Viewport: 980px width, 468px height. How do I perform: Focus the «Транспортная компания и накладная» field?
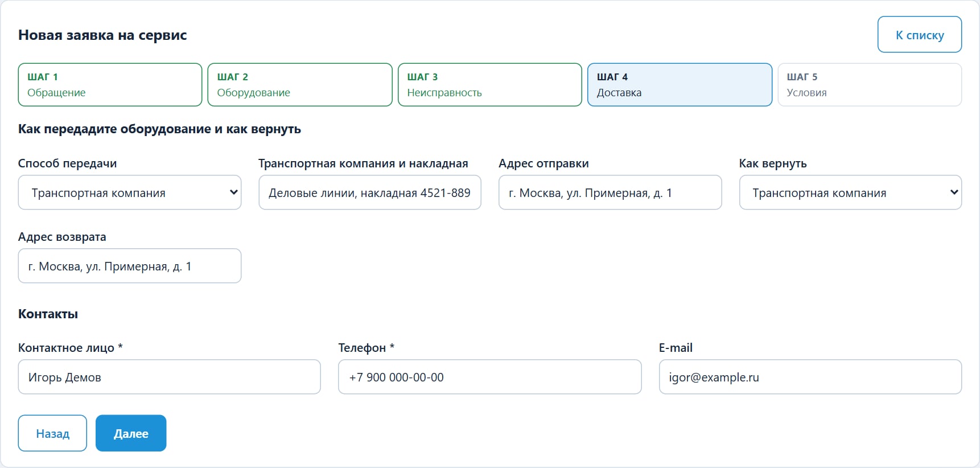click(x=370, y=192)
